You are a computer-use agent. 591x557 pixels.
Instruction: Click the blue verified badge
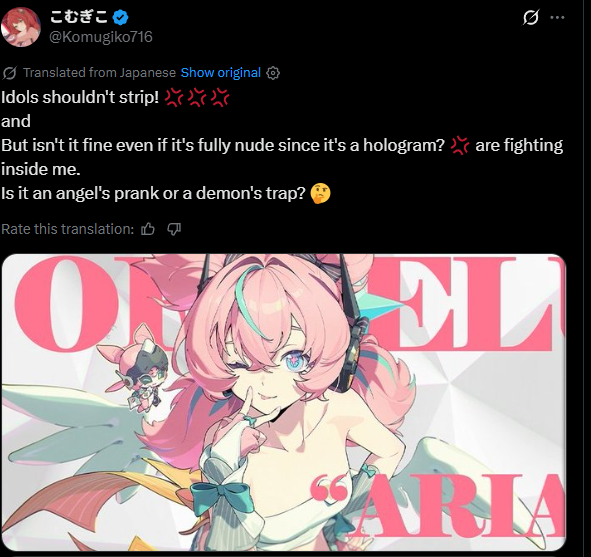pyautogui.click(x=121, y=17)
